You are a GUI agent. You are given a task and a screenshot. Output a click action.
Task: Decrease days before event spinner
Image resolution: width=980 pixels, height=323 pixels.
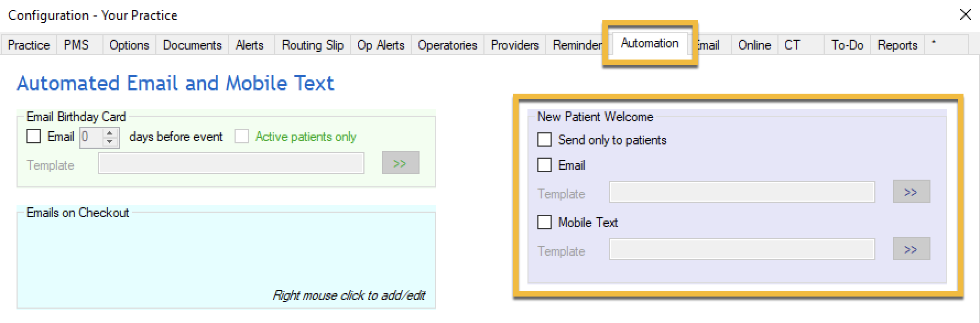110,142
